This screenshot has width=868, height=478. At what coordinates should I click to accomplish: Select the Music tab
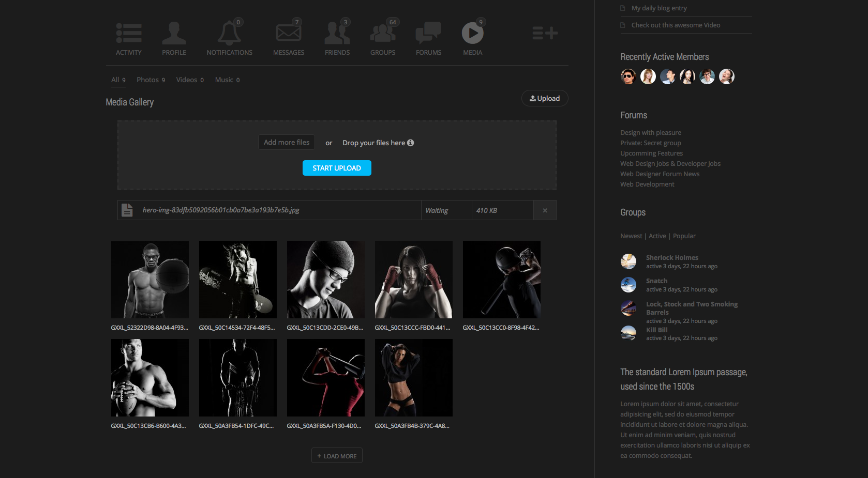[227, 80]
